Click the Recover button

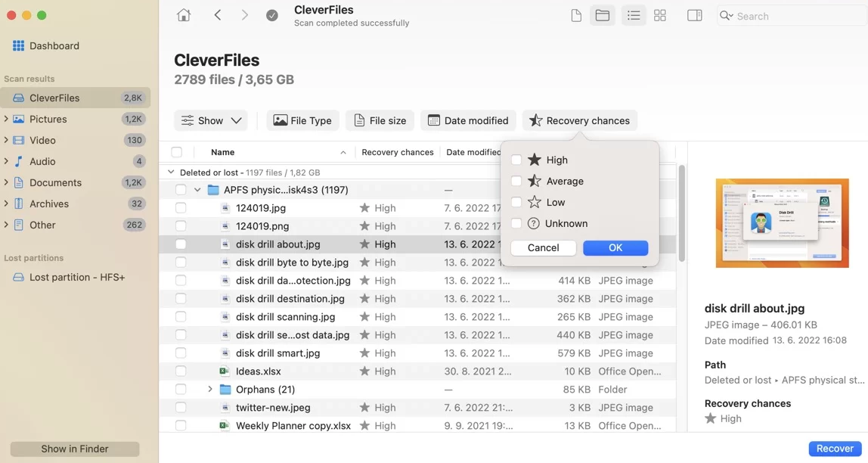pos(835,449)
